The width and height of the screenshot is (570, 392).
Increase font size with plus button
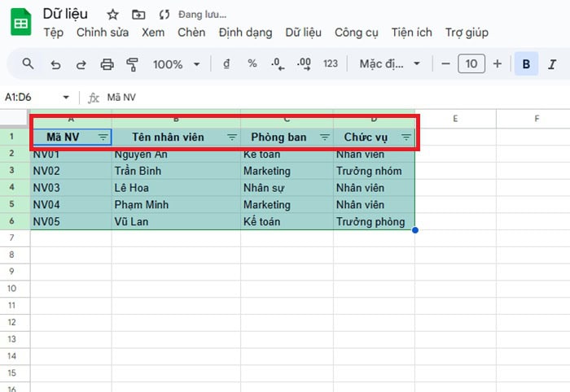click(498, 63)
